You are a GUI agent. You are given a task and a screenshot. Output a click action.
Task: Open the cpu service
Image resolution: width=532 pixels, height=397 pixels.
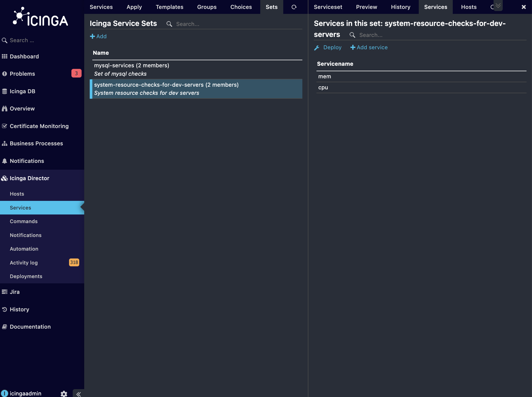pos(421,87)
